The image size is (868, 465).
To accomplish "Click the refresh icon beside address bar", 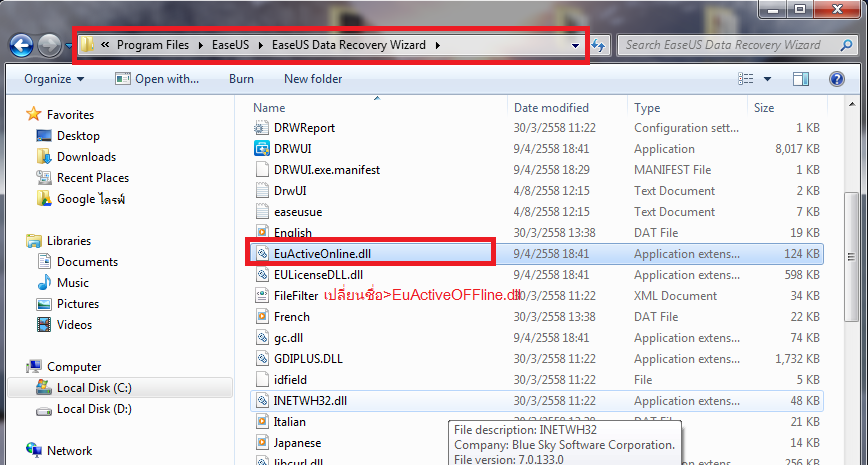I will coord(598,45).
